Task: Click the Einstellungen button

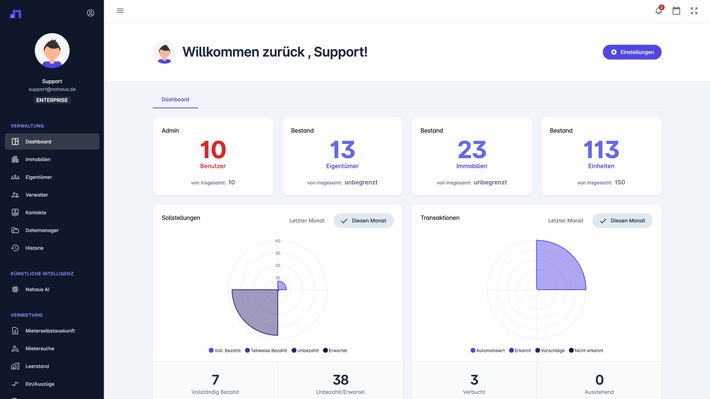Action: point(632,52)
